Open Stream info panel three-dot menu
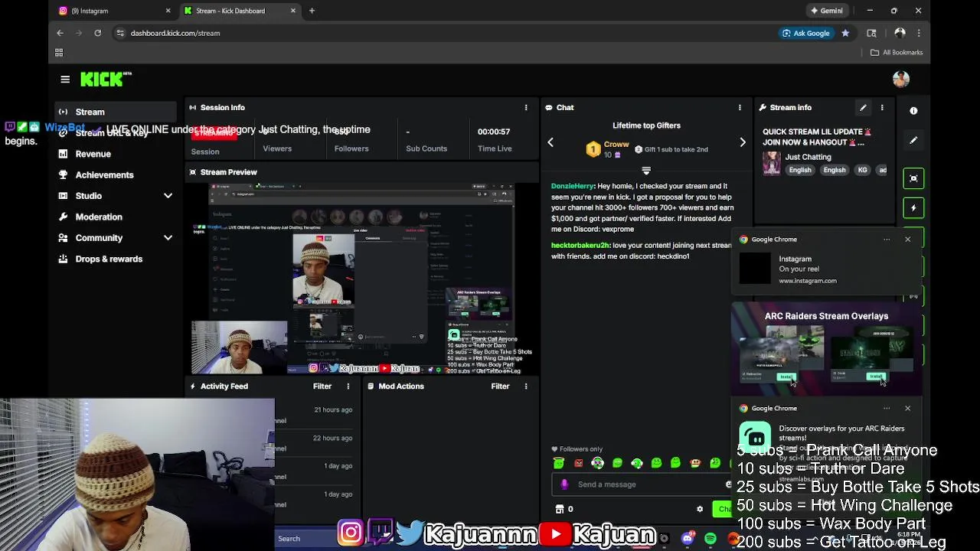 pos(882,108)
